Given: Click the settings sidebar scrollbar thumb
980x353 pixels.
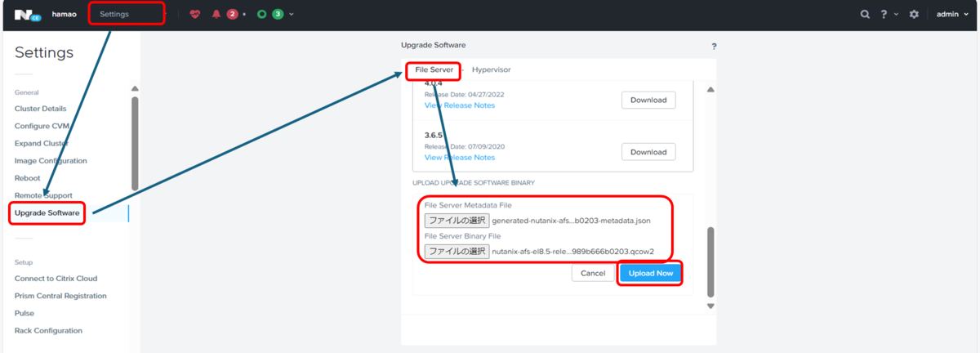Looking at the screenshot, I should tap(135, 144).
